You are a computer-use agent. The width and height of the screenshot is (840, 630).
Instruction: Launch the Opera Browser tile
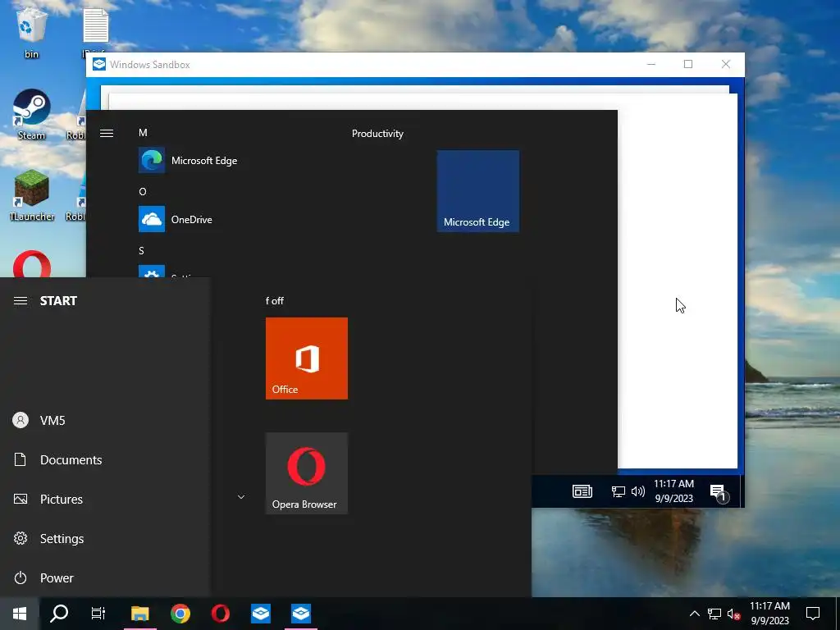[x=307, y=473]
